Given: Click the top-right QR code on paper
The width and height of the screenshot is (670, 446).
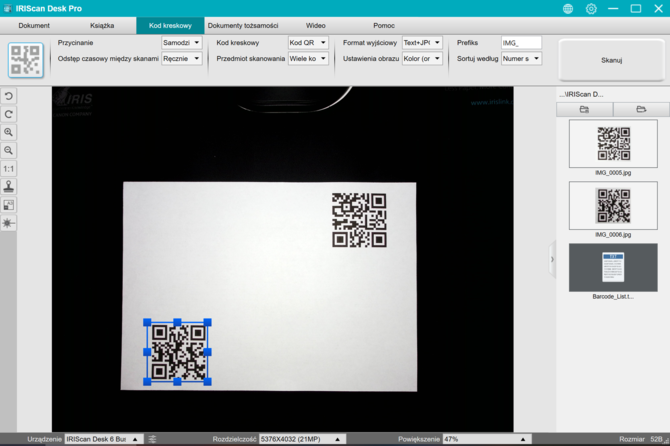Looking at the screenshot, I should (x=359, y=220).
